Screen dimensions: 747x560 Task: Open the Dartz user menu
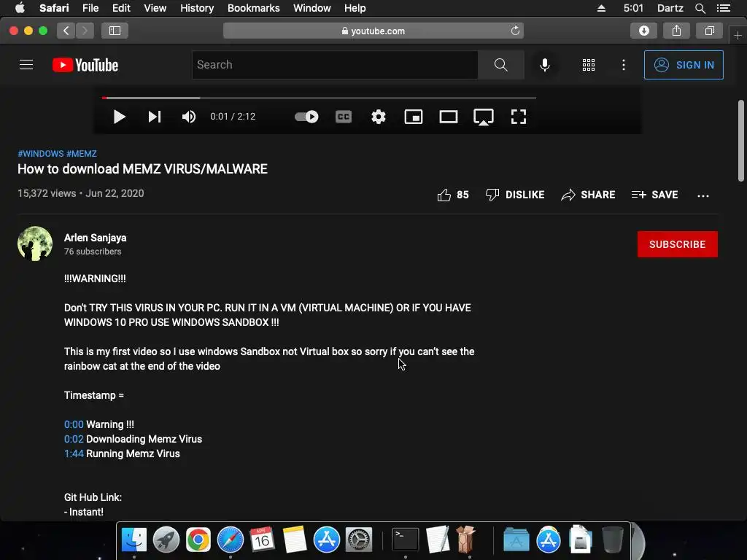pyautogui.click(x=670, y=8)
